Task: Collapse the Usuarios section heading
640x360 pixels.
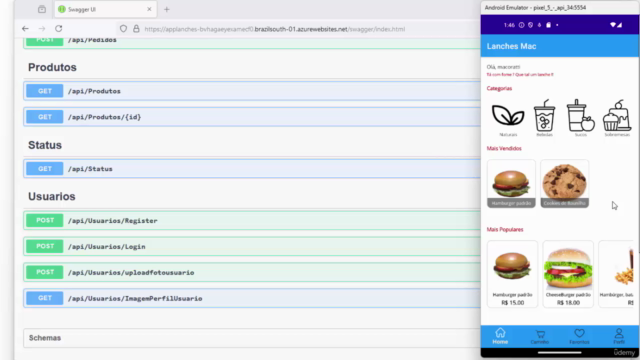Action: point(52,197)
